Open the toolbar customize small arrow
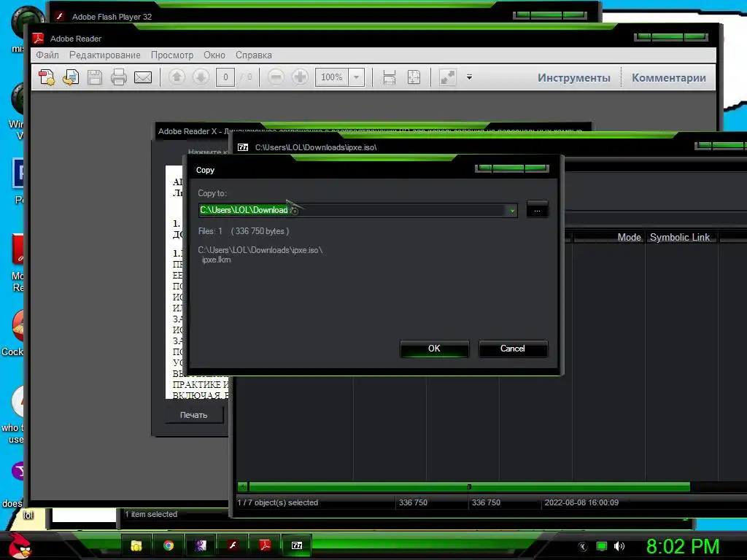The height and width of the screenshot is (560, 747). point(469,77)
